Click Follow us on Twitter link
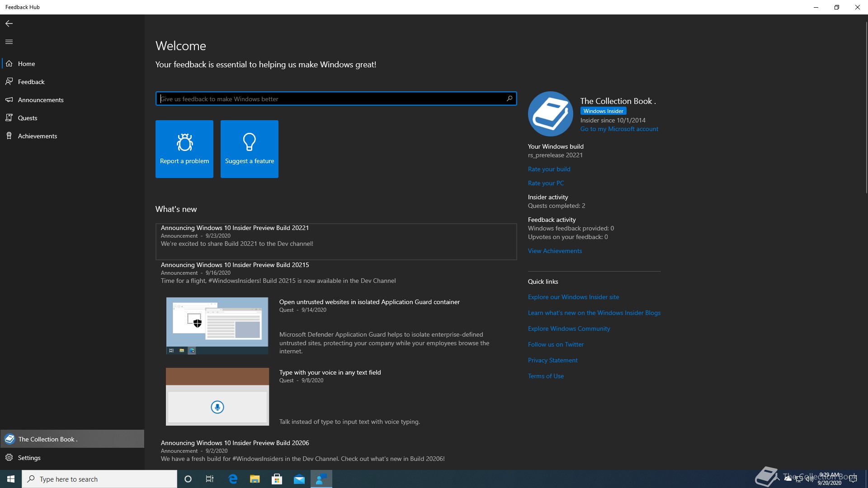 pyautogui.click(x=556, y=344)
